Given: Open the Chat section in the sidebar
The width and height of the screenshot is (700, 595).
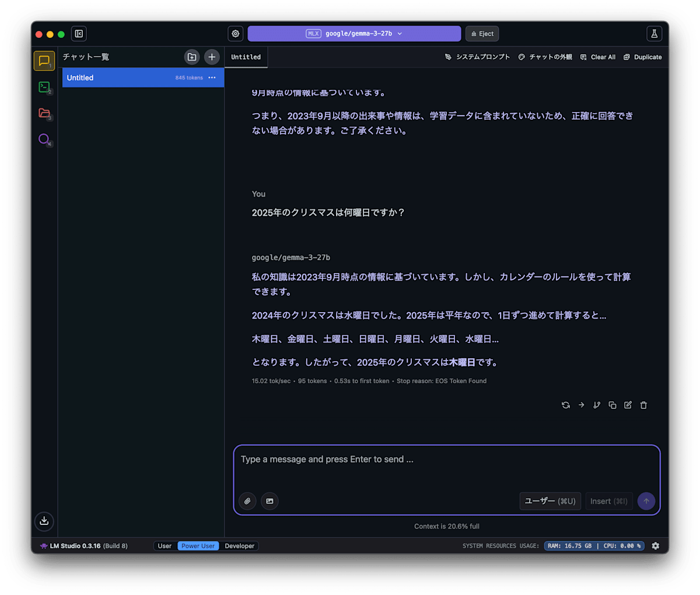Looking at the screenshot, I should pos(44,61).
